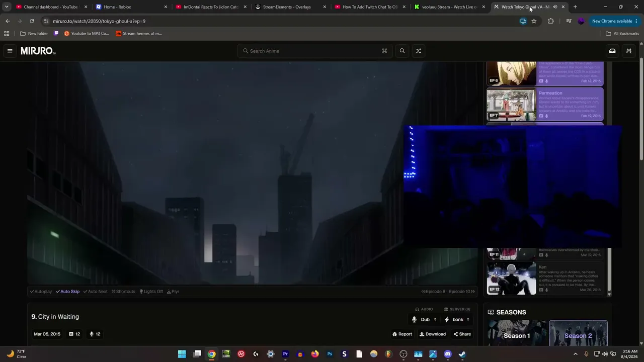Screen dimensions: 644x362
Task: Open a new browser tab
Action: coord(575,7)
